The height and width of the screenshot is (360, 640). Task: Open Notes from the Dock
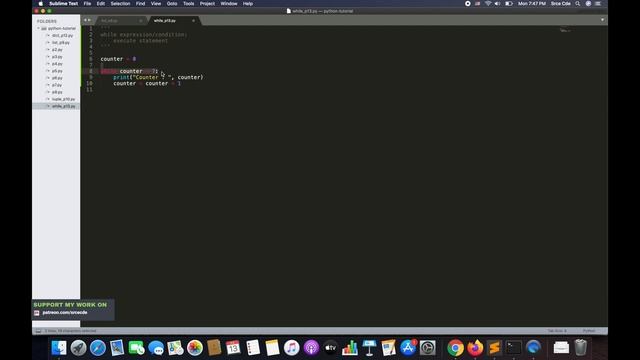(272, 348)
